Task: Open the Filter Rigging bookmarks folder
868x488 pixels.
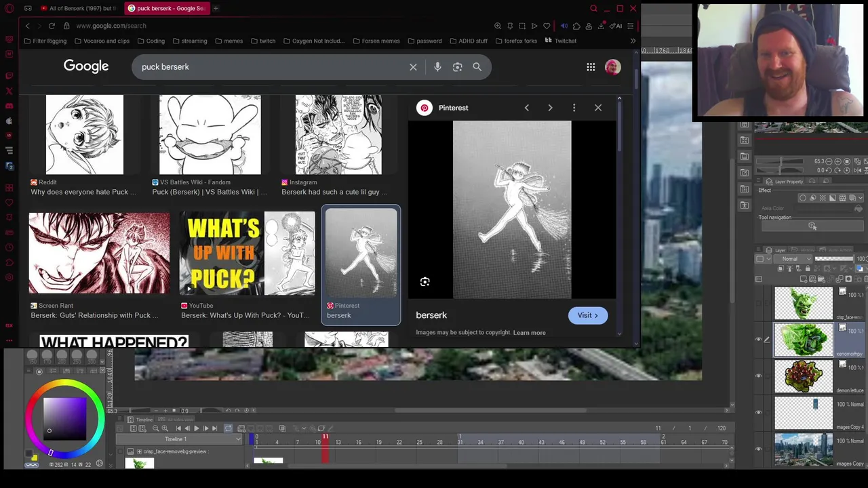Action: tap(45, 41)
